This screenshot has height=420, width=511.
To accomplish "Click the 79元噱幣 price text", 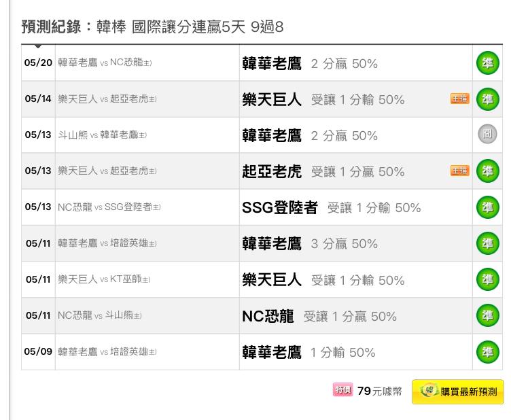I will [x=380, y=391].
